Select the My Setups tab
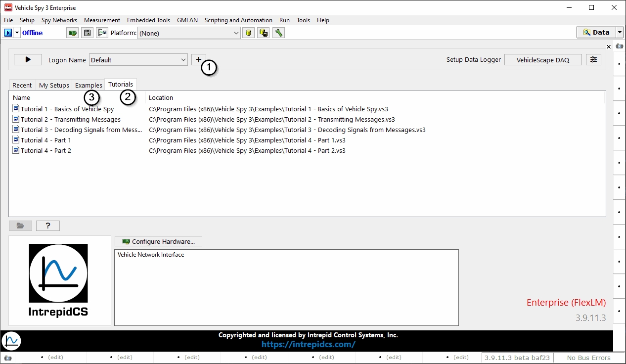626x364 pixels. (54, 85)
